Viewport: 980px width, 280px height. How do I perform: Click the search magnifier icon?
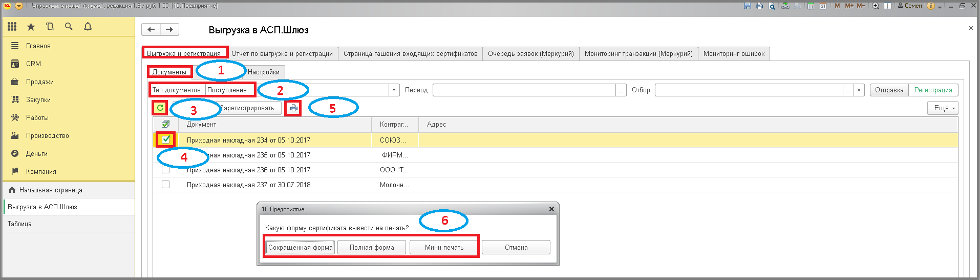(69, 27)
